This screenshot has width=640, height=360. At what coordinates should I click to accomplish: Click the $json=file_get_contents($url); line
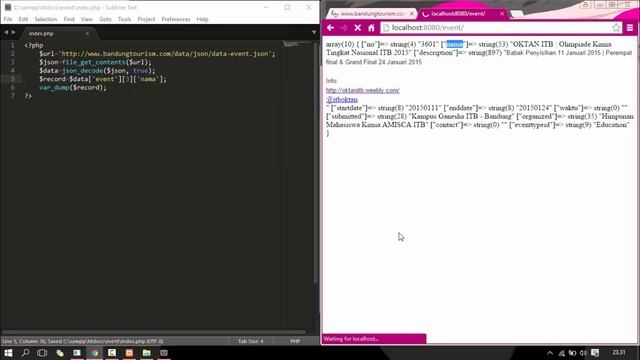(95, 62)
